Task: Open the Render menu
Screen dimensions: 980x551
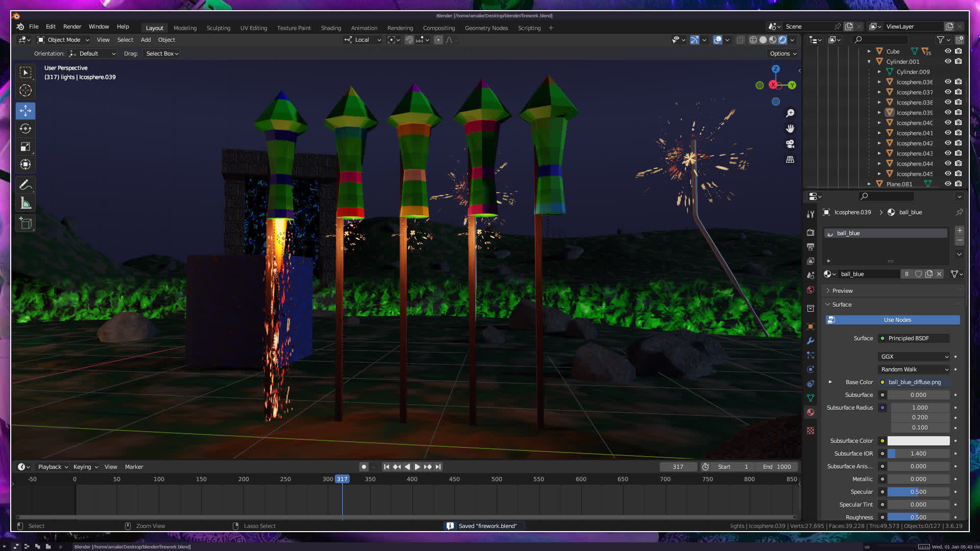Action: tap(72, 27)
